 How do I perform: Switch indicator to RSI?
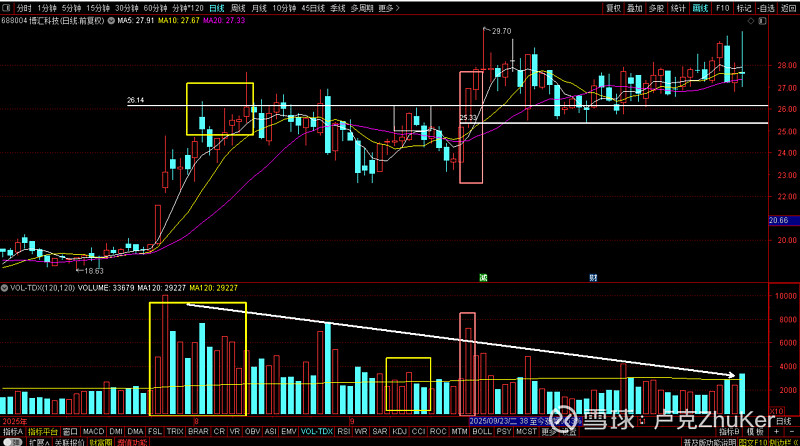pyautogui.click(x=344, y=432)
